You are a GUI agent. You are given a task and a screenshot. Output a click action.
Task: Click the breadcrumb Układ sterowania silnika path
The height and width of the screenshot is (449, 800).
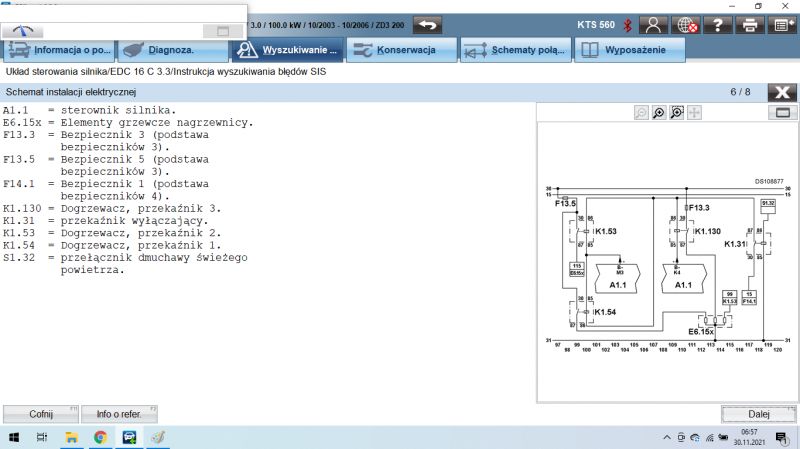pos(166,72)
